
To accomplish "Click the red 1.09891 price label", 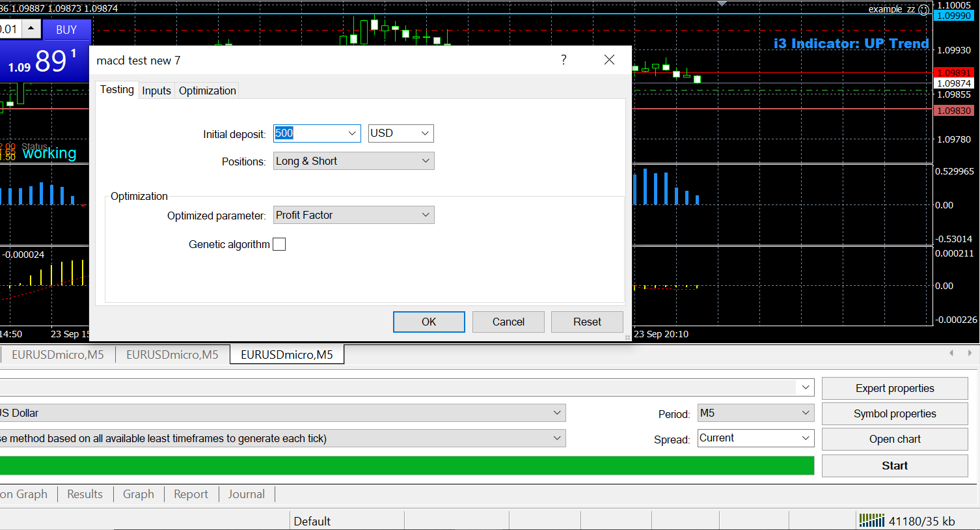I will pyautogui.click(x=954, y=73).
